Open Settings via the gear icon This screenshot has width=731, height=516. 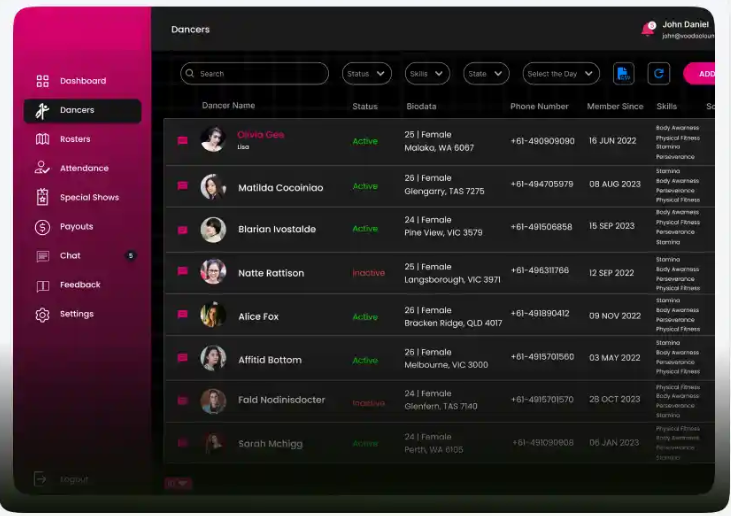point(42,314)
